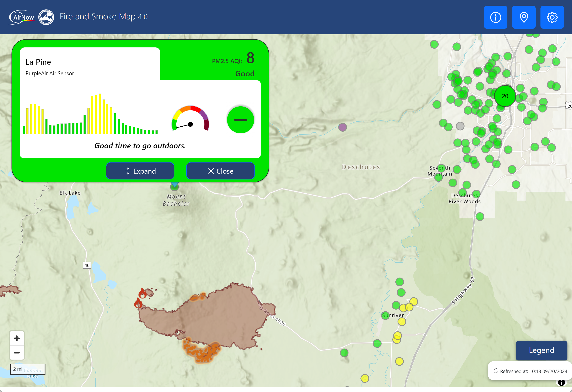This screenshot has width=572, height=392.
Task: Zoom in the map with plus button
Action: pos(17,338)
